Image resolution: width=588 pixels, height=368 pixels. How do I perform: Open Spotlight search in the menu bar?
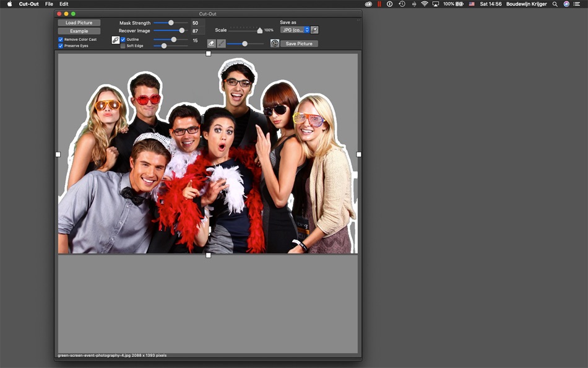pyautogui.click(x=555, y=4)
